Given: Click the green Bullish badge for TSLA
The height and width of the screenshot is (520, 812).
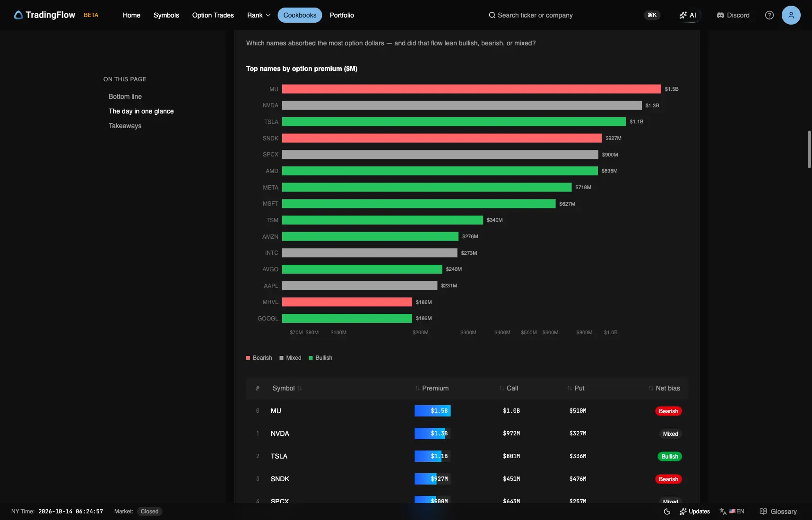Looking at the screenshot, I should (669, 457).
